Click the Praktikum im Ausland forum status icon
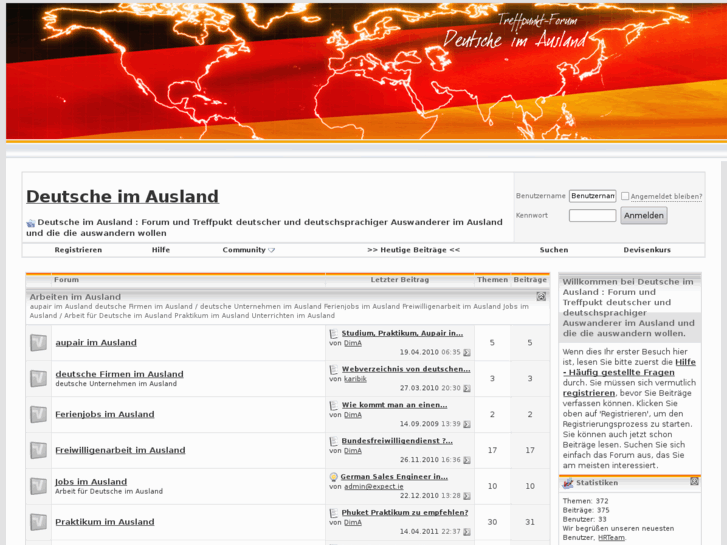This screenshot has width=727, height=545. (38, 522)
